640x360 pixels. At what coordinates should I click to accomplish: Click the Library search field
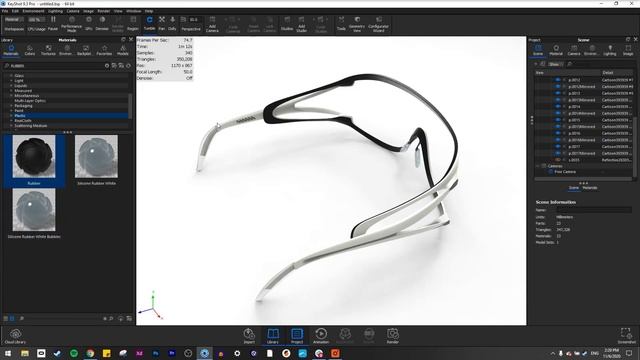click(x=53, y=65)
